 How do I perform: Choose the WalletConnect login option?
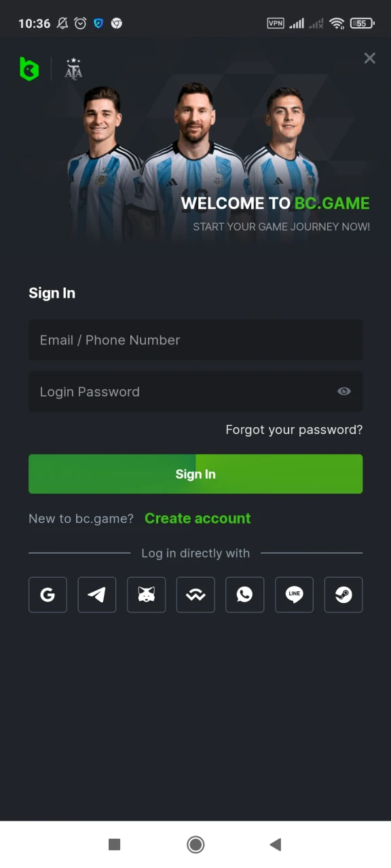tap(195, 595)
